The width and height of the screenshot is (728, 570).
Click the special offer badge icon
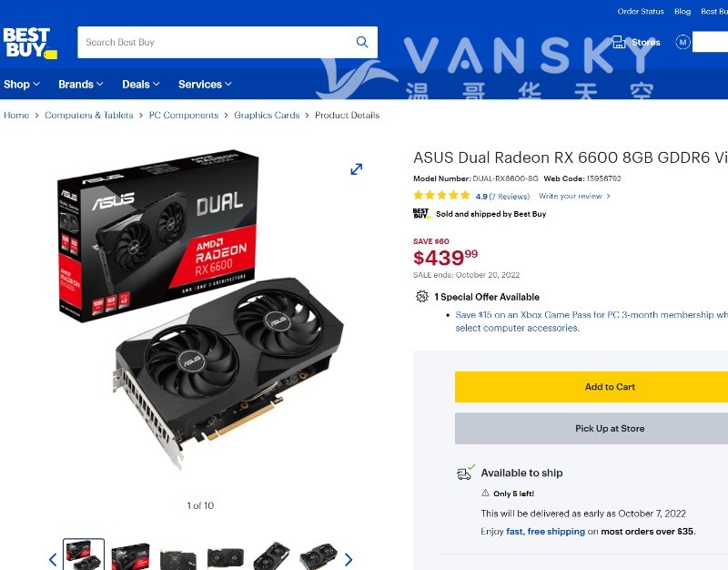[x=421, y=296]
